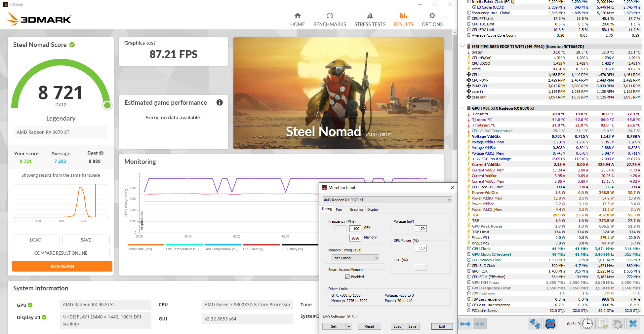This screenshot has width=644, height=334.
Task: Click the Voltage (mV) input field
Action: pos(421,229)
